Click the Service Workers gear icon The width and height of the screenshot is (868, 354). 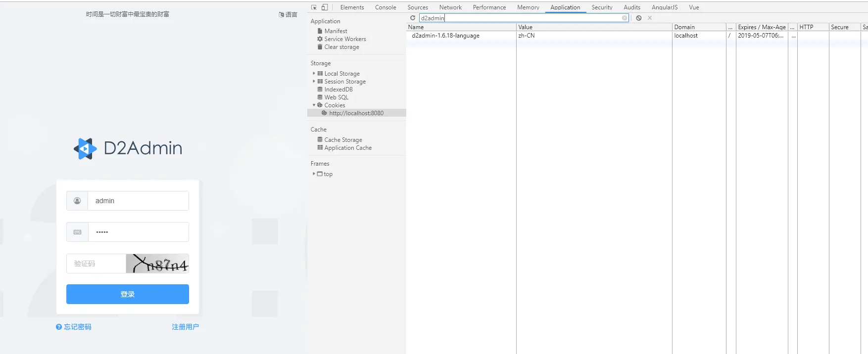[320, 39]
